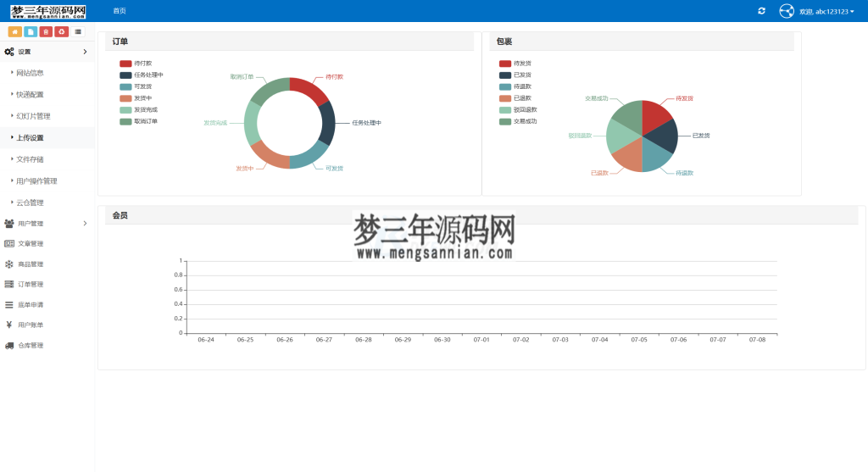868x472 pixels.
Task: Open 订单管理 via its server icon
Action: [x=9, y=284]
